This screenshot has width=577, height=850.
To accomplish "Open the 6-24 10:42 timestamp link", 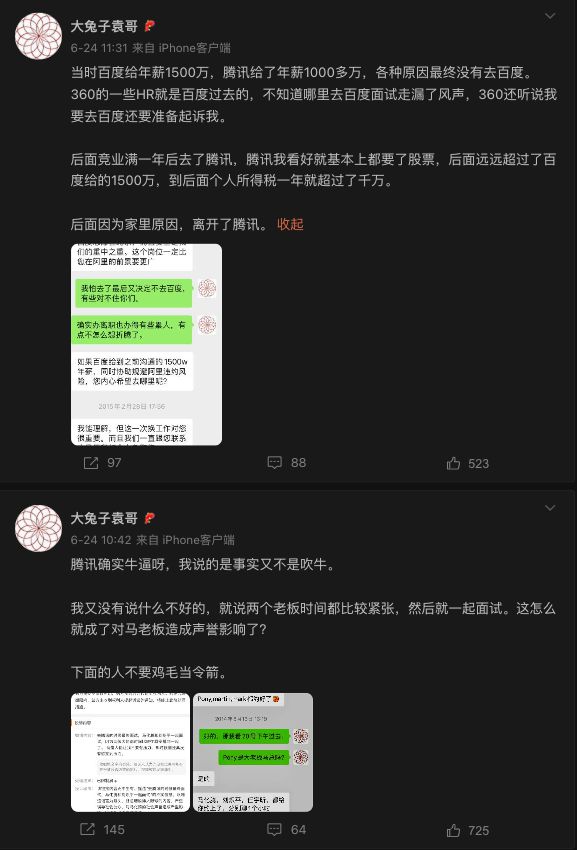I will pos(101,540).
